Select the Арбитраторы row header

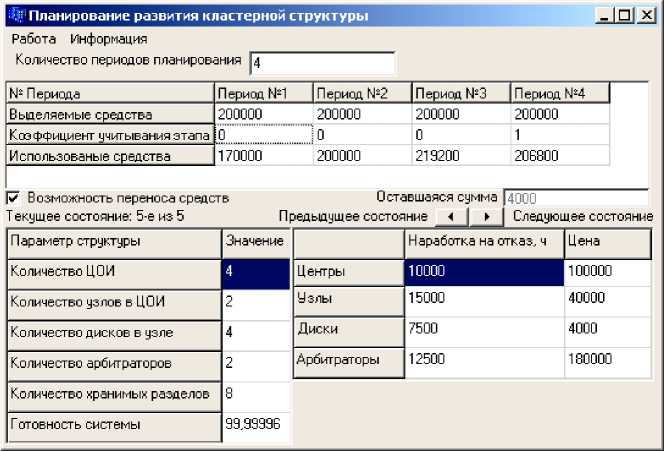(349, 362)
